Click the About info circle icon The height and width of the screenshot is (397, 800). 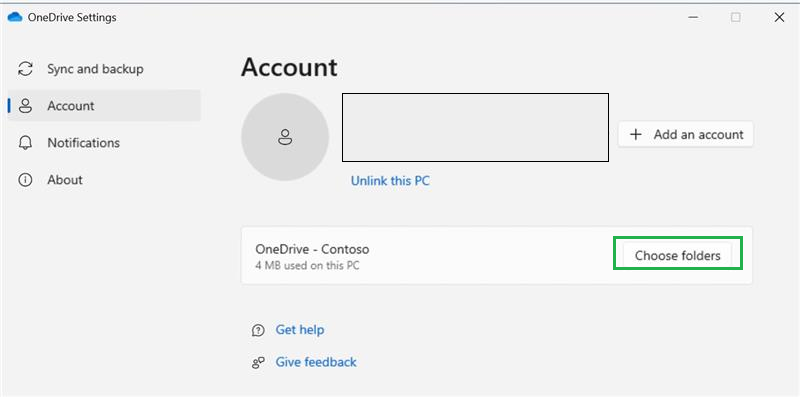25,180
